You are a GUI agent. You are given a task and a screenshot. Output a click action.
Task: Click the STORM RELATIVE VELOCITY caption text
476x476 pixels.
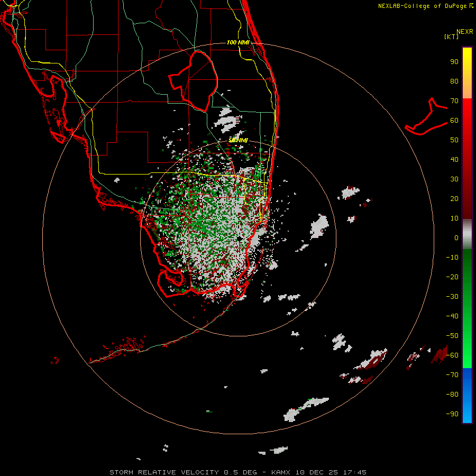[164, 472]
